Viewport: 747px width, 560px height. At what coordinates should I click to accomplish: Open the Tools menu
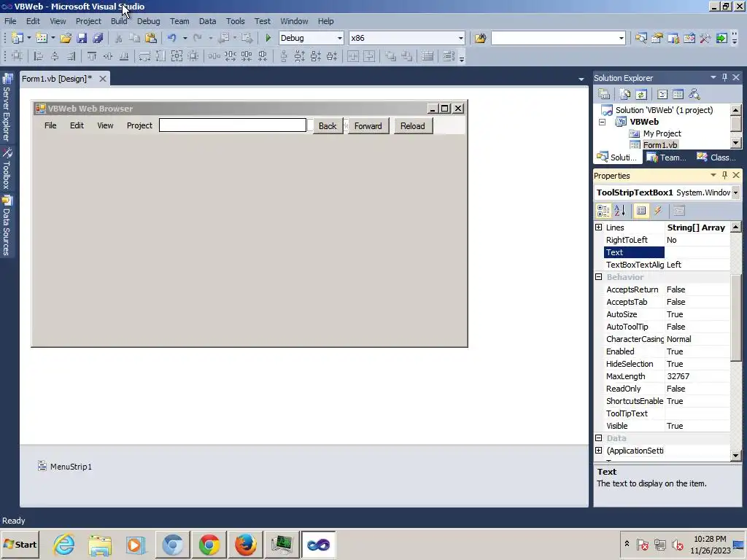[x=236, y=21]
